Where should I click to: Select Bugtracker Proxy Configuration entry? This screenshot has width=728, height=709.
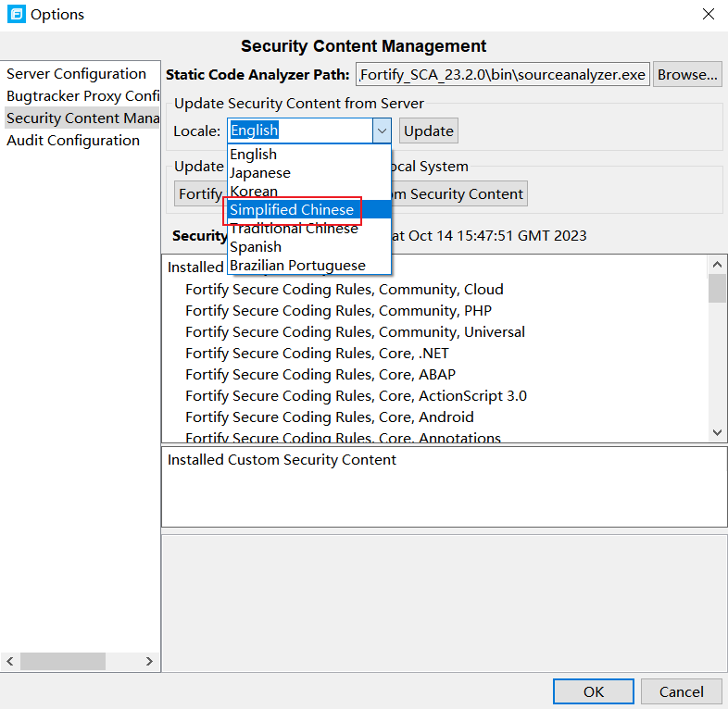coord(82,96)
